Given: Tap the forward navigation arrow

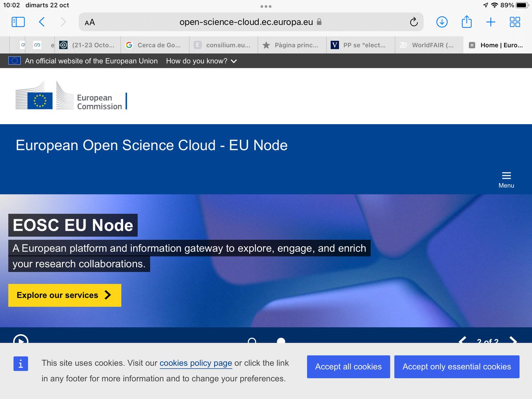Looking at the screenshot, I should tap(63, 22).
